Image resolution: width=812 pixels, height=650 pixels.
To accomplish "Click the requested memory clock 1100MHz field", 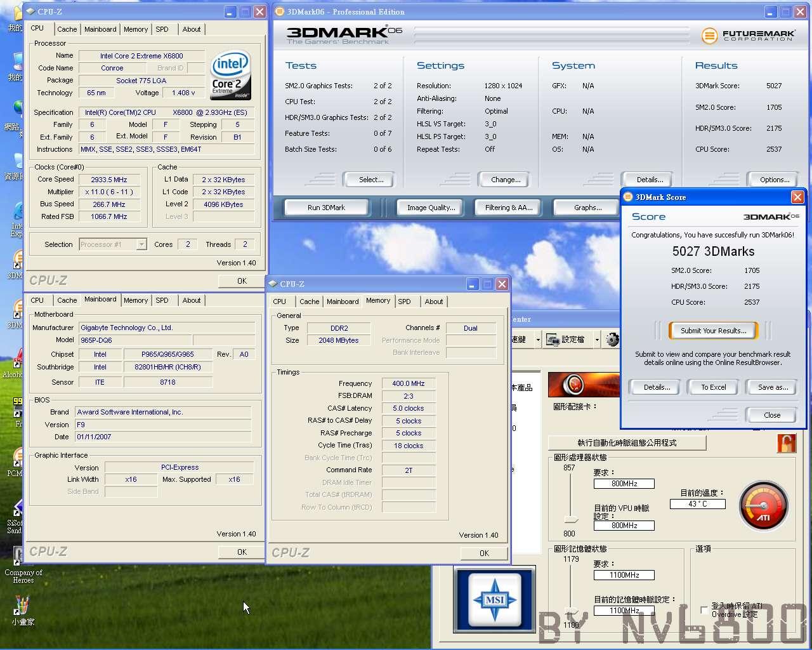I will [x=624, y=575].
